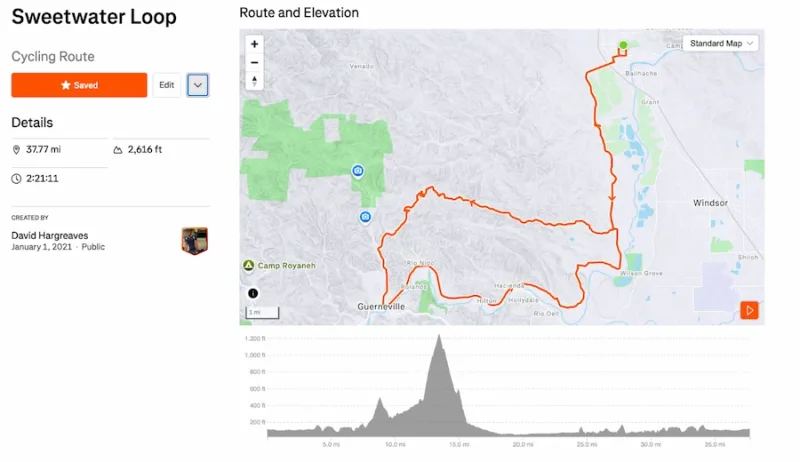Click the Camp Royaneh campsite icon
800x462 pixels.
(x=247, y=266)
